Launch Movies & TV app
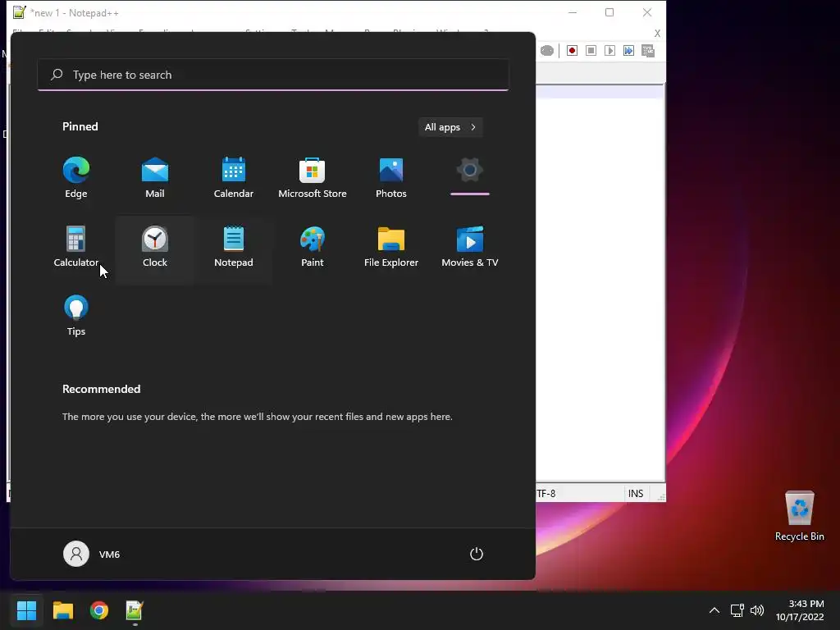840x630 pixels. click(470, 247)
